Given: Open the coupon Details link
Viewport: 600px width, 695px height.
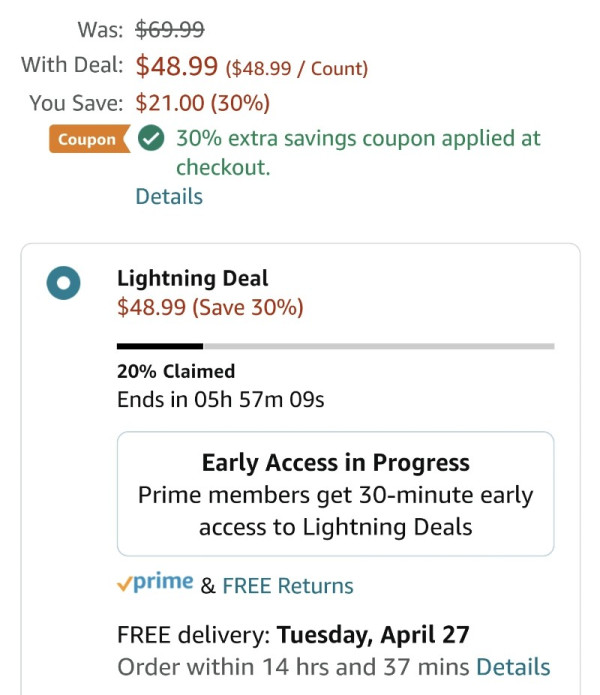Looking at the screenshot, I should coord(169,196).
